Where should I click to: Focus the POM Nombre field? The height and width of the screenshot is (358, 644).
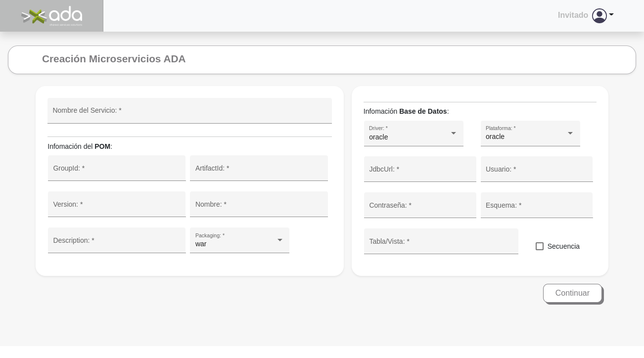(x=259, y=205)
